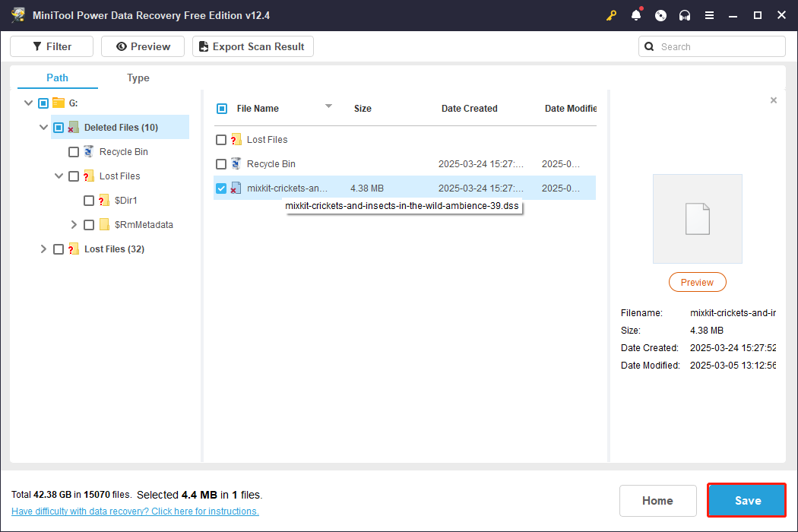
Task: Click the mixkit-crickets file icon in list
Action: click(x=236, y=188)
